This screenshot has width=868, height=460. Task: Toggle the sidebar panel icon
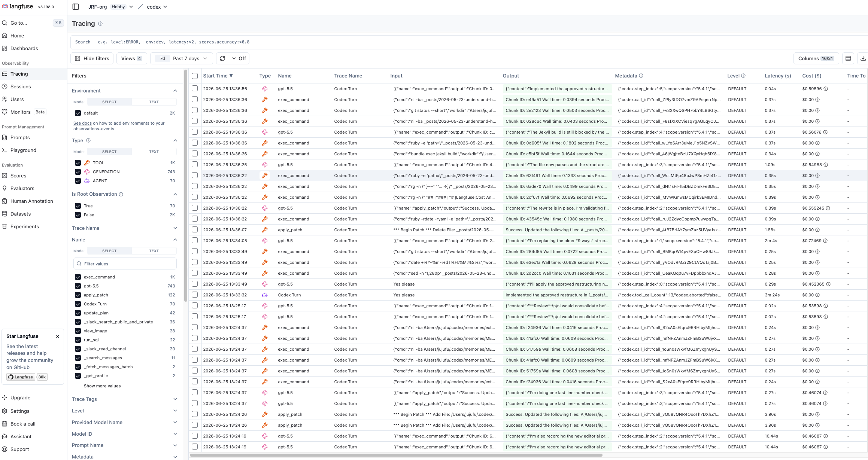coord(76,7)
